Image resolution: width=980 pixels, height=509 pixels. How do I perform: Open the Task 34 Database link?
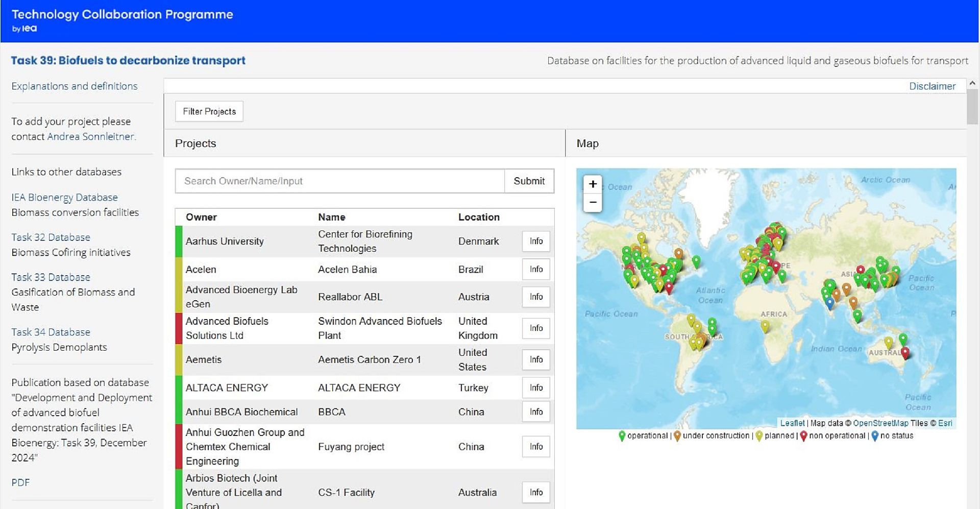(51, 332)
